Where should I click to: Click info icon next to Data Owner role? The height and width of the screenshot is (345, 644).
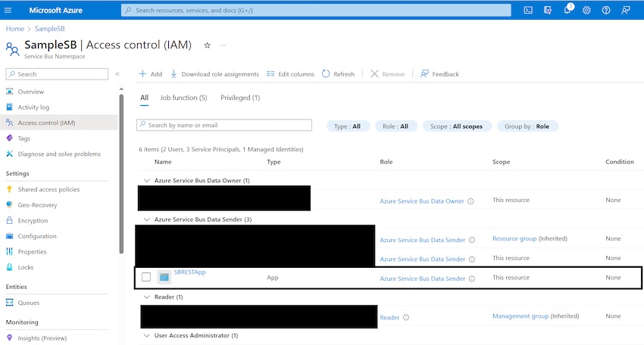point(470,201)
